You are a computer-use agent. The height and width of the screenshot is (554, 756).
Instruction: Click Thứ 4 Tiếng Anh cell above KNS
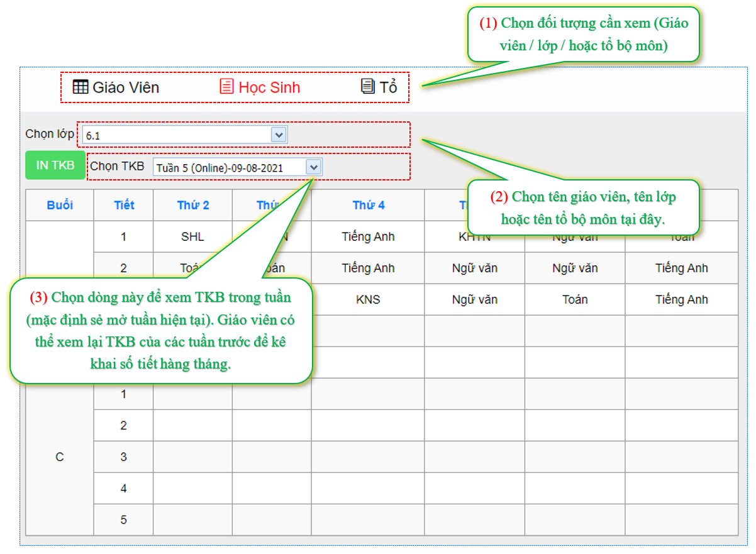tap(368, 268)
